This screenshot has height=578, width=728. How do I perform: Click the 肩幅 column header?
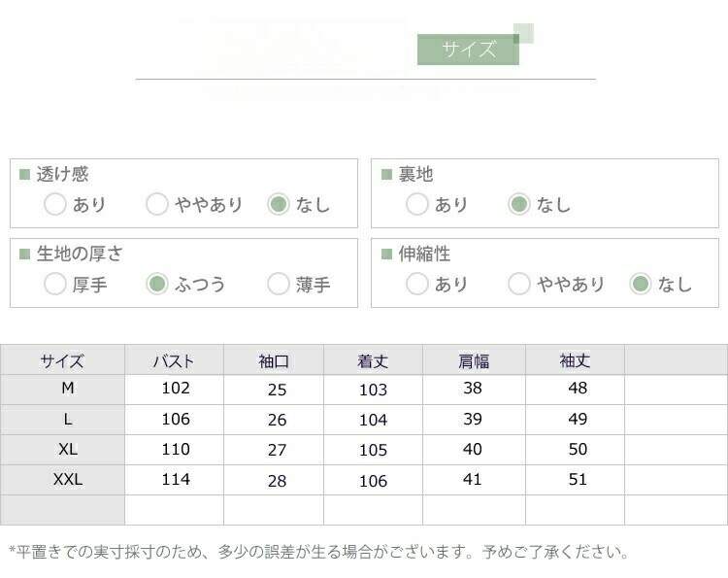pyautogui.click(x=474, y=360)
